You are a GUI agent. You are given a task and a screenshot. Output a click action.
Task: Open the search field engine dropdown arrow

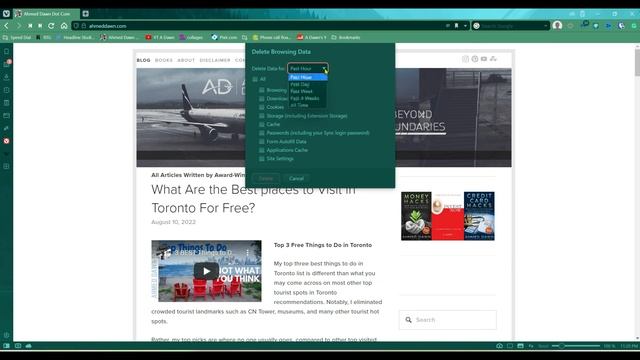click(x=546, y=26)
